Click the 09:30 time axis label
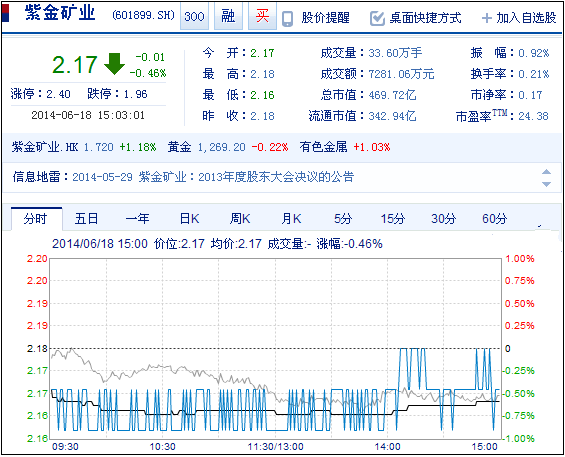Image resolution: width=565 pixels, height=457 pixels. tap(65, 447)
